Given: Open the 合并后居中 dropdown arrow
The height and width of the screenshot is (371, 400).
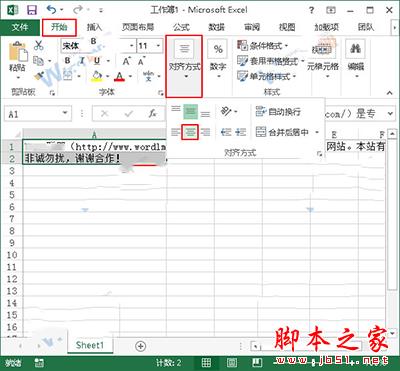Looking at the screenshot, I should (x=317, y=133).
